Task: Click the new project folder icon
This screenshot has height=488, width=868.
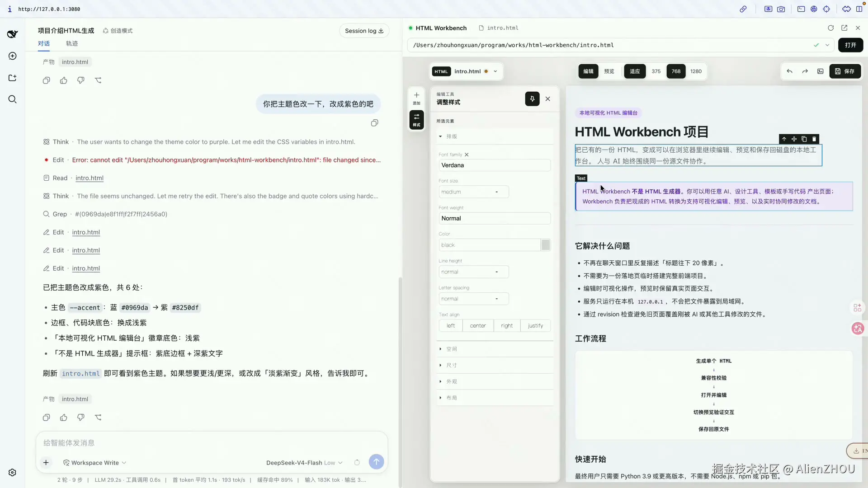Action: [x=12, y=78]
